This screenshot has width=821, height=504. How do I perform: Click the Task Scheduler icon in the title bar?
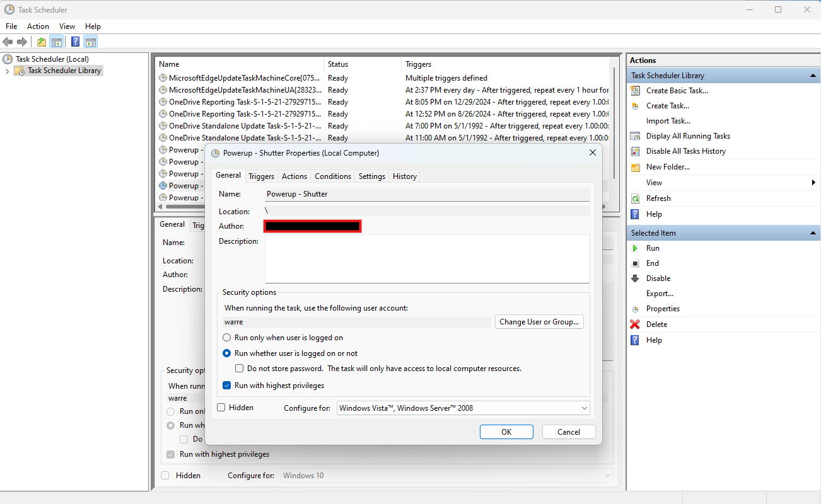pos(9,9)
